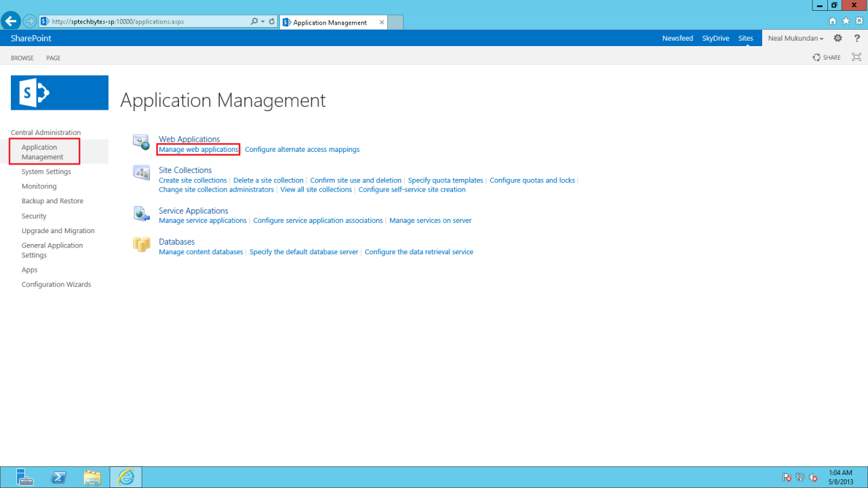Viewport: 868px width, 488px height.
Task: Open the SharePoint settings gear
Action: pos(837,38)
